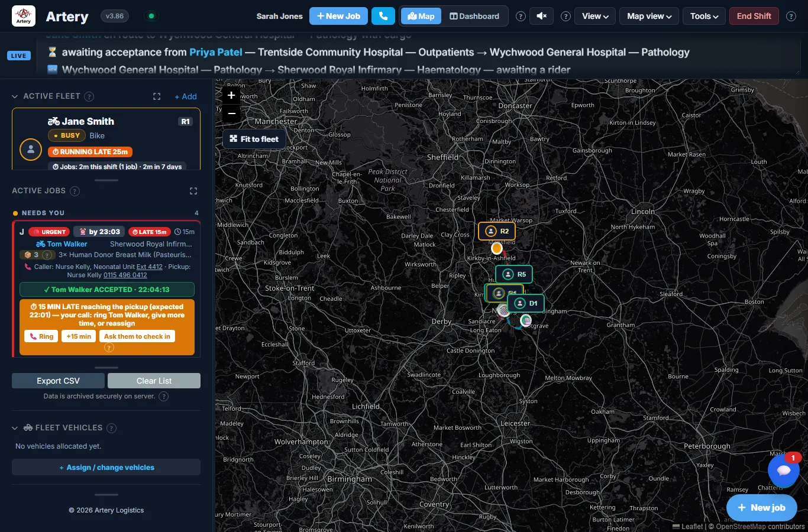Click the OpenStreetMap attribution link

coord(742,526)
